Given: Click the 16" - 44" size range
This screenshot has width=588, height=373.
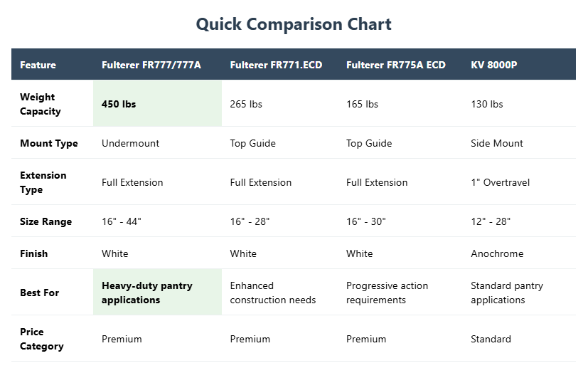Looking at the screenshot, I should (x=122, y=221).
